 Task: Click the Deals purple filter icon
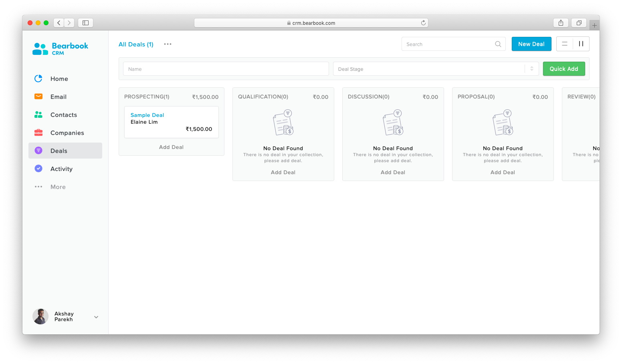[x=38, y=151]
